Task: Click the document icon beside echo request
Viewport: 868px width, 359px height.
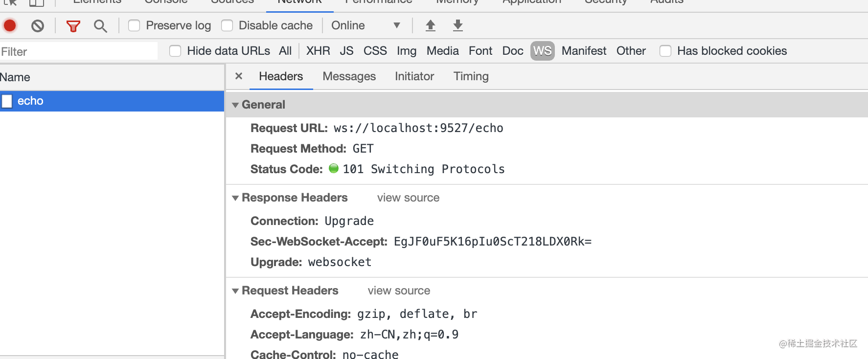Action: [x=7, y=101]
